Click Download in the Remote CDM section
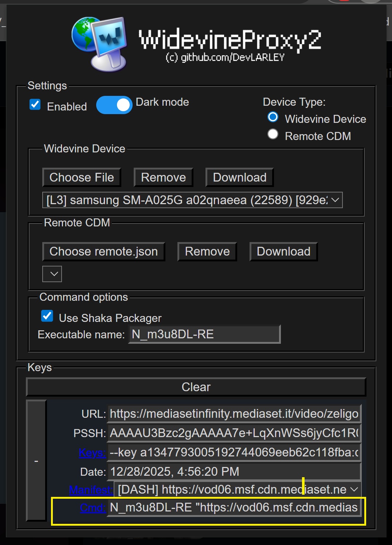 283,252
